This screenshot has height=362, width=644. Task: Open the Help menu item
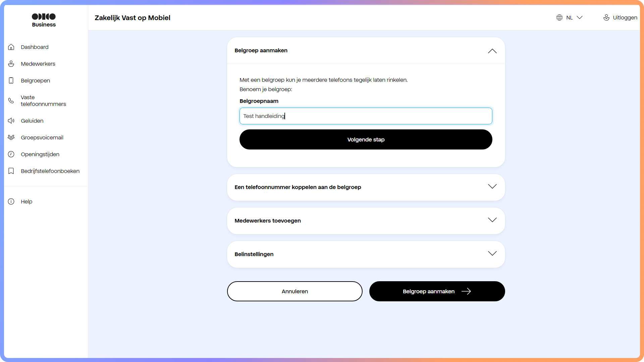[26, 201]
